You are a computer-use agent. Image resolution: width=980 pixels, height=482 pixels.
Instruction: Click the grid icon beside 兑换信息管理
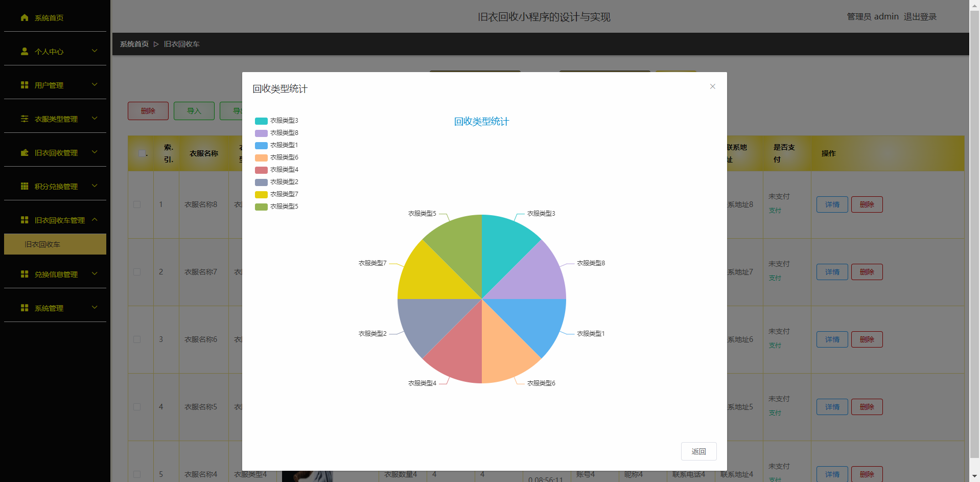click(24, 274)
